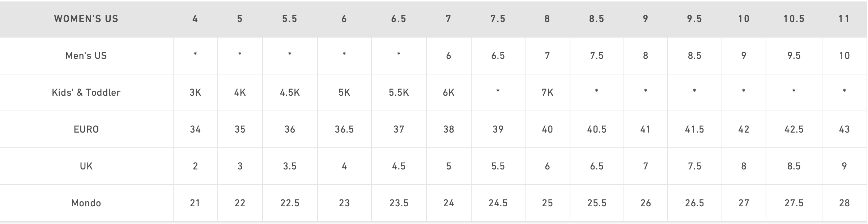Click the WOMEN'S US header cell
868x224 pixels.
point(86,19)
